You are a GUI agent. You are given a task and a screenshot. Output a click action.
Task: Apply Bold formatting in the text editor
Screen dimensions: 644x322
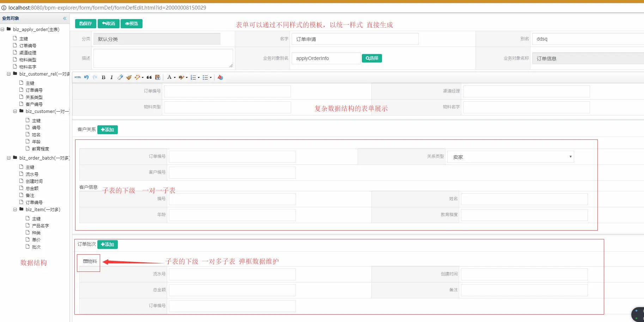[x=103, y=77]
